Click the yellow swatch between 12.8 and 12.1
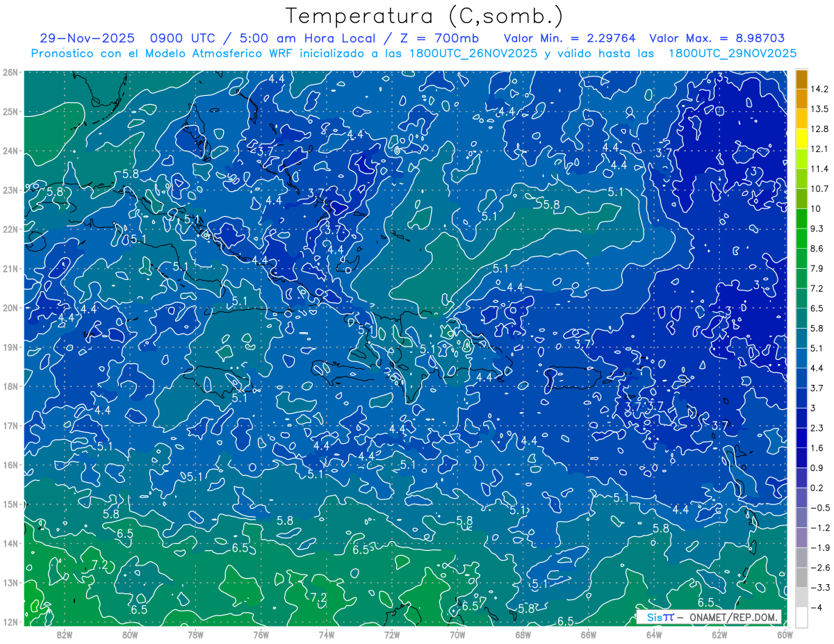Image resolution: width=834 pixels, height=644 pixels. click(801, 139)
